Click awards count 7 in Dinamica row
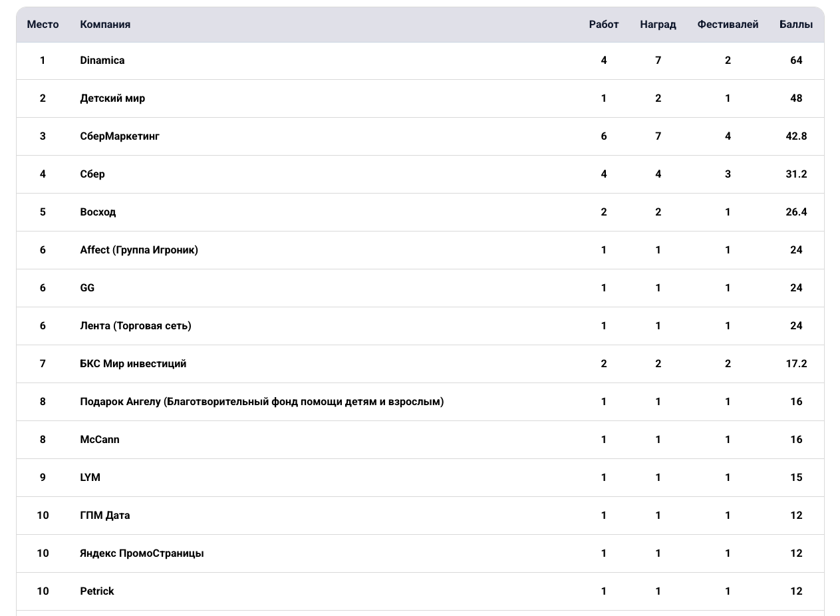The height and width of the screenshot is (616, 840). [x=658, y=61]
